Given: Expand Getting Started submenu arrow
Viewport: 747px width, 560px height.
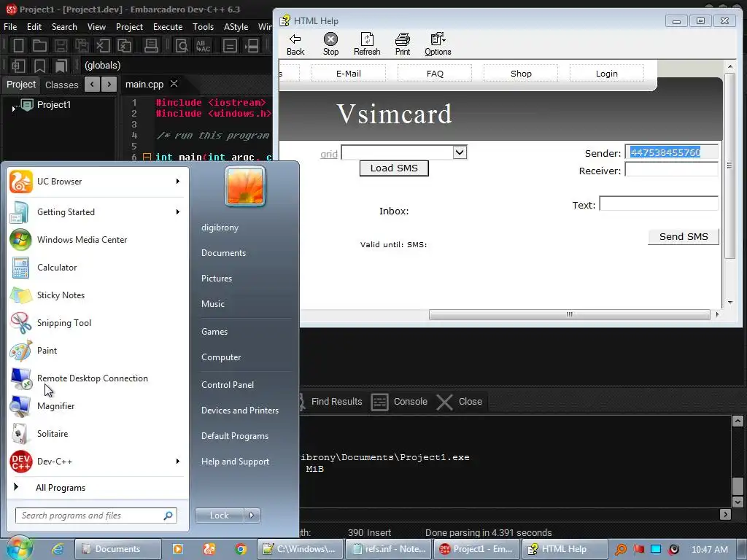Looking at the screenshot, I should tap(178, 212).
